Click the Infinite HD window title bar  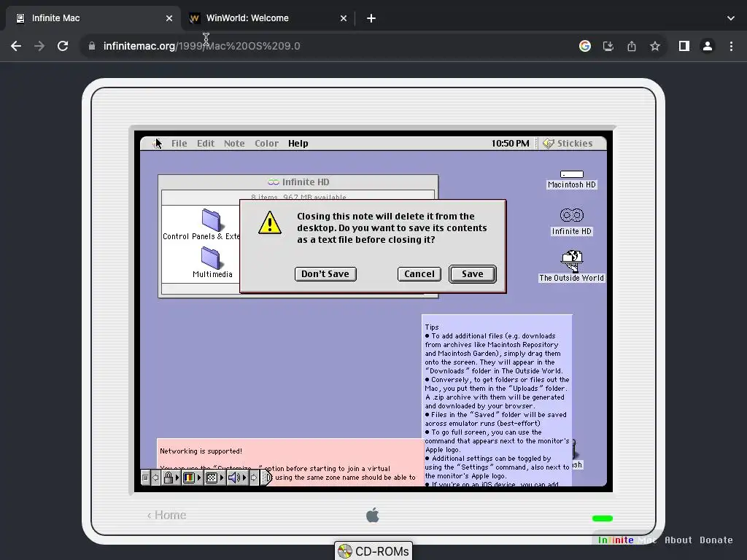click(x=298, y=182)
